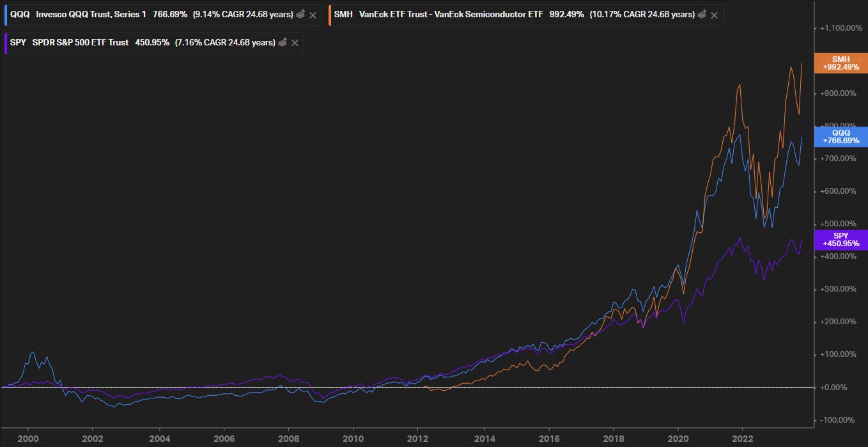Click SPY's 7.16% CAGR text

tap(225, 42)
